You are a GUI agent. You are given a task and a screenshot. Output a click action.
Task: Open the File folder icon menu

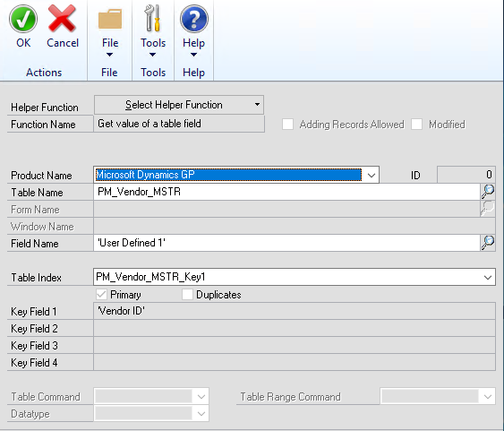click(x=110, y=20)
